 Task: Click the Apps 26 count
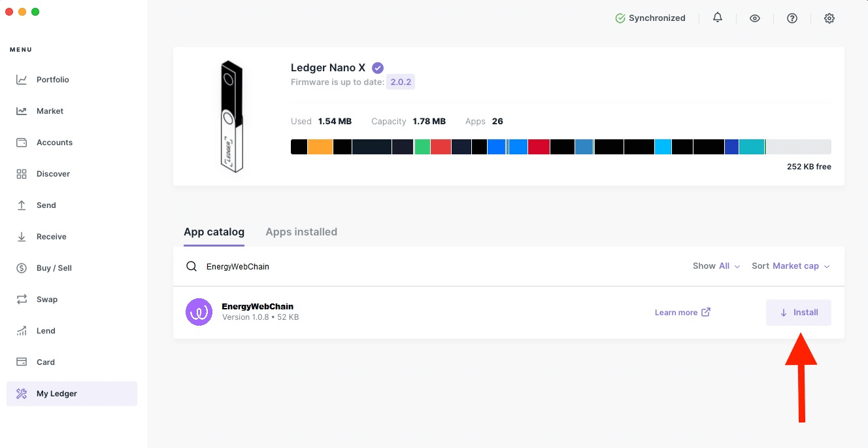(x=497, y=122)
